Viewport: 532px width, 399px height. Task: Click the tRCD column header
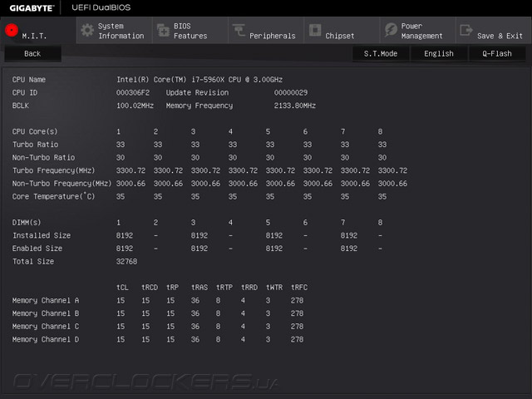150,288
